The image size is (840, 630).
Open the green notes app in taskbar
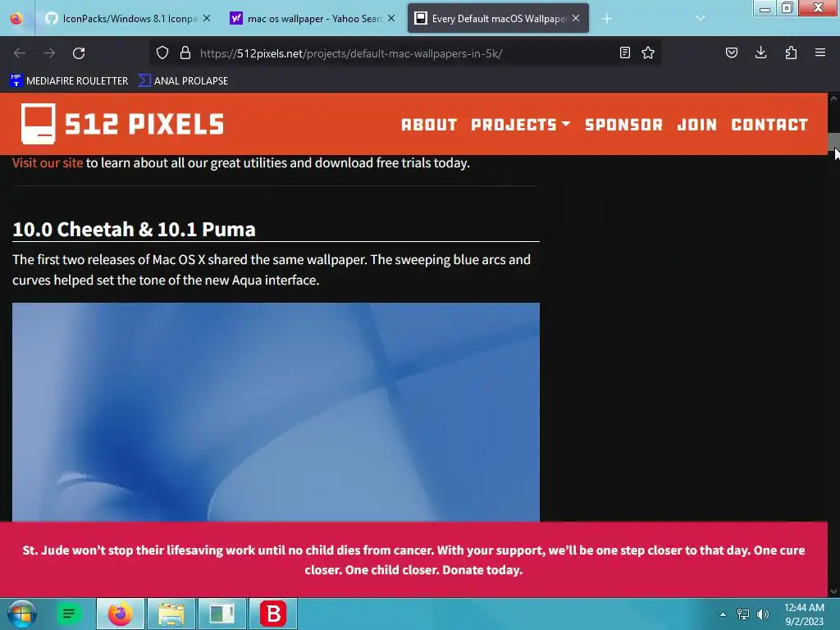point(69,614)
